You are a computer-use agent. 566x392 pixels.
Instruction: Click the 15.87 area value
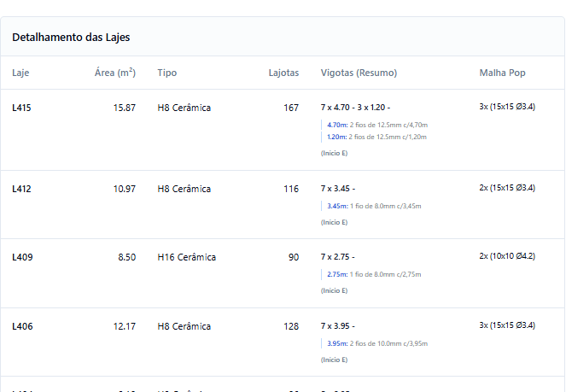click(x=124, y=108)
